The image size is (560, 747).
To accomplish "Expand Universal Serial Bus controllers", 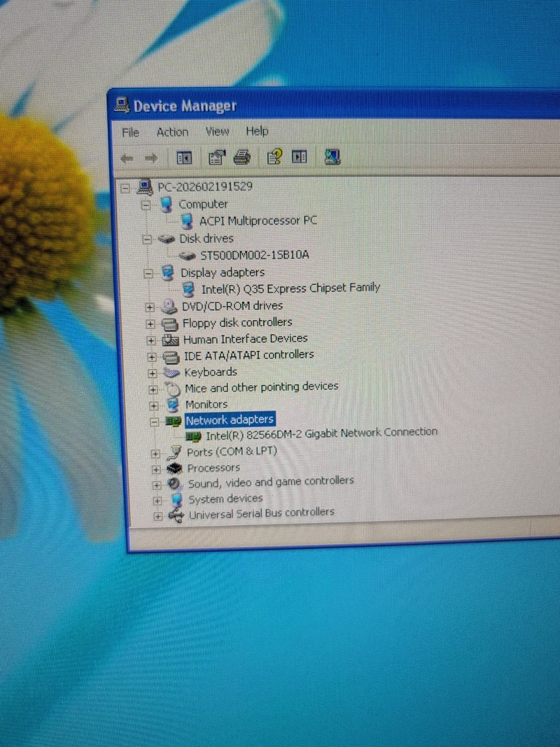I will click(x=158, y=516).
